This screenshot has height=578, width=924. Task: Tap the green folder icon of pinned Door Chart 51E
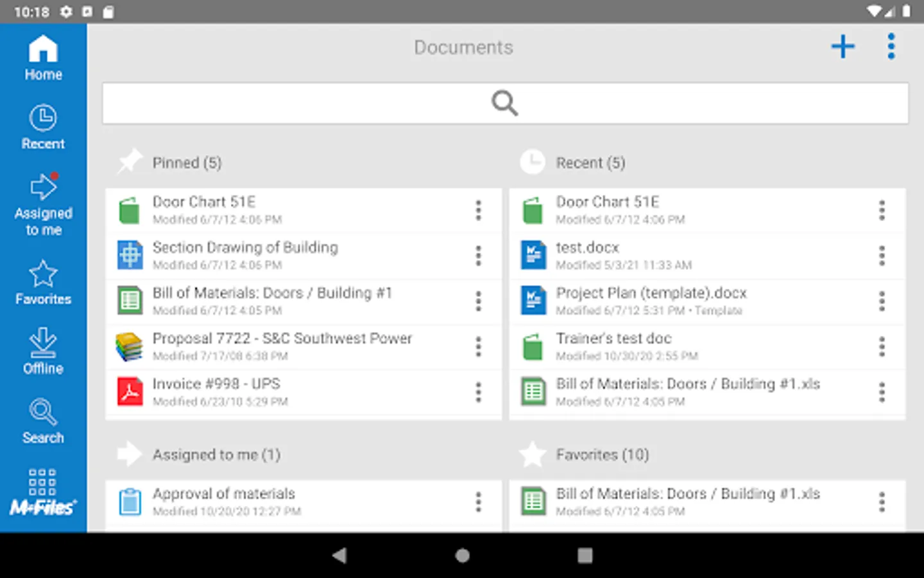click(x=130, y=210)
